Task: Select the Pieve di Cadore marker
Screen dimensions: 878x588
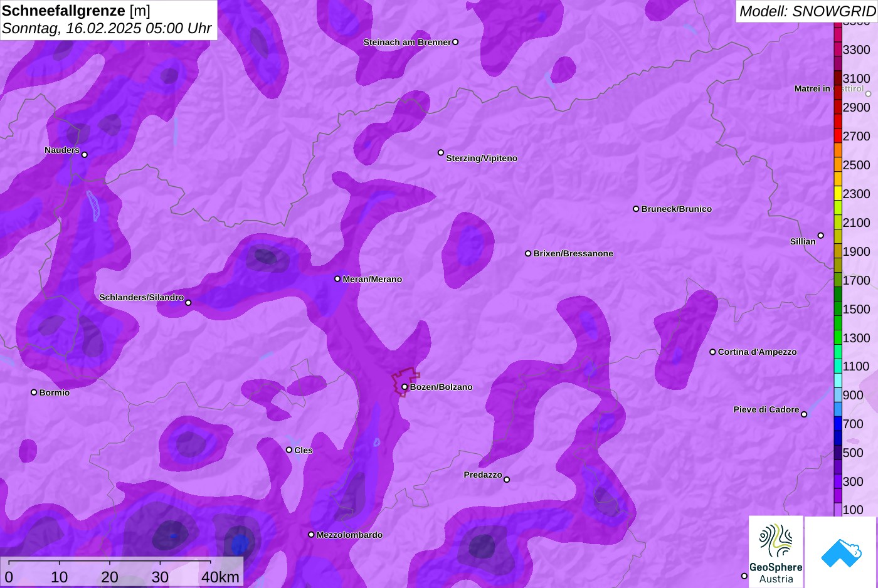Action: tap(804, 414)
